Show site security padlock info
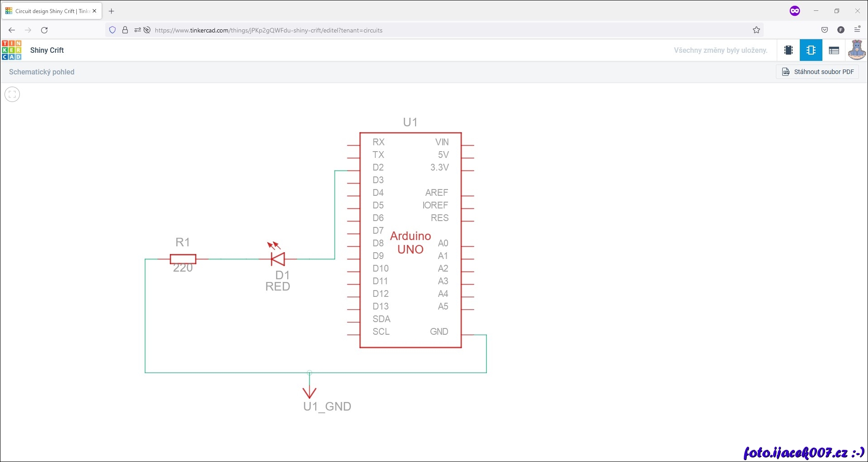 125,30
